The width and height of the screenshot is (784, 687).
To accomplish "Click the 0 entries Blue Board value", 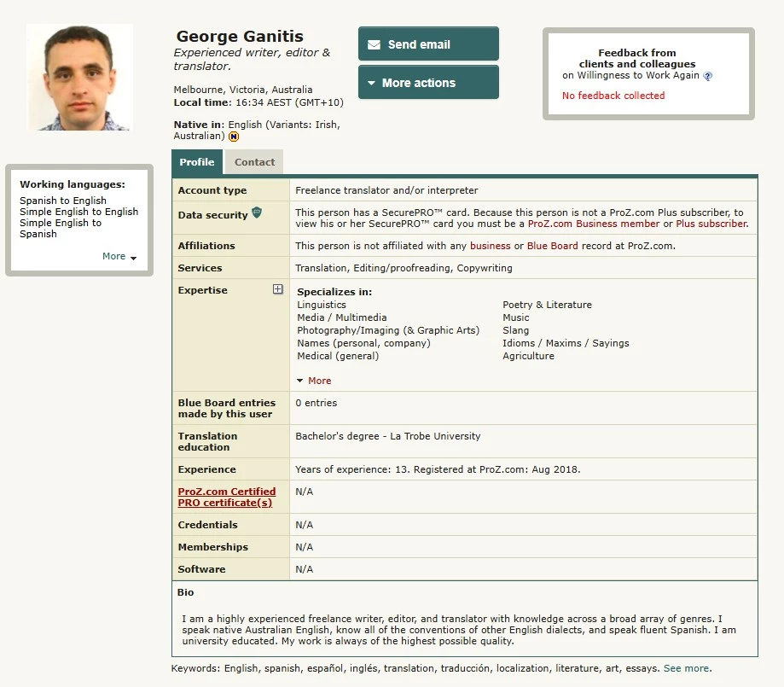I will [x=316, y=403].
